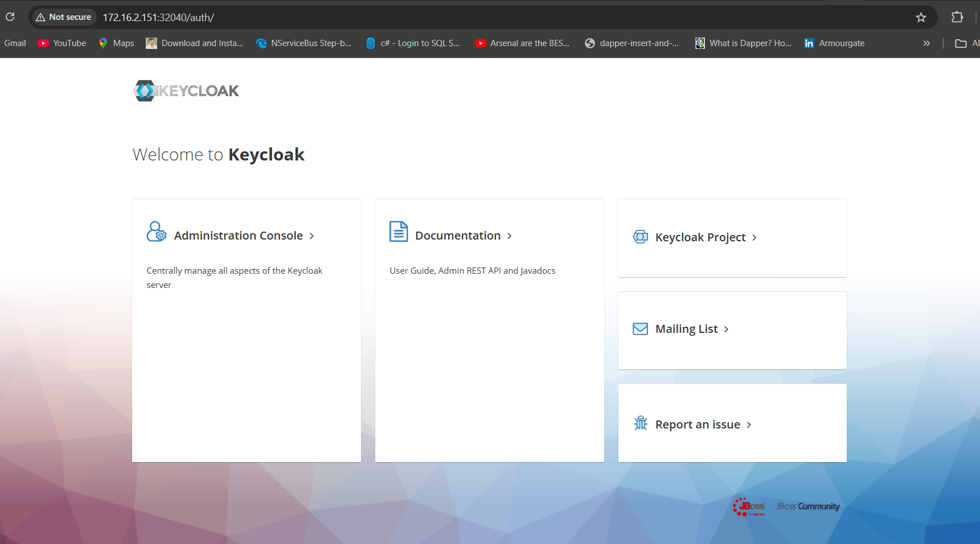Click the Administration Console user-gear icon

pos(157,232)
